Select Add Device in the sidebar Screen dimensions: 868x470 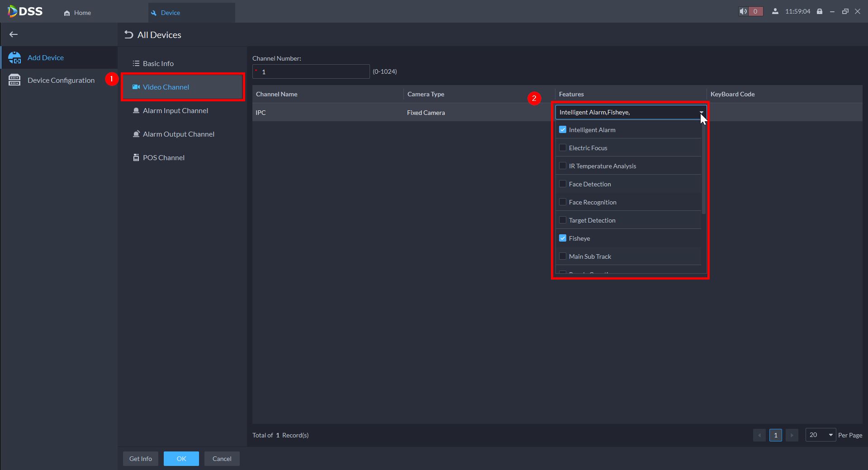pyautogui.click(x=59, y=57)
